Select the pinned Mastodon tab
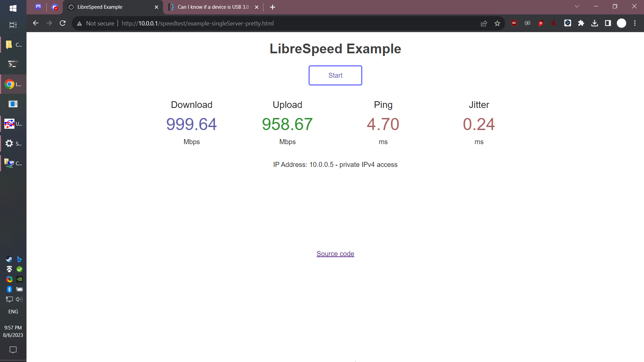Screen dimensions: 644x362 (38, 7)
